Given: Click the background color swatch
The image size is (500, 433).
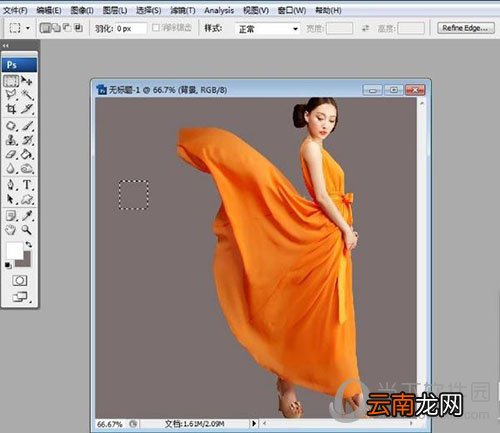Looking at the screenshot, I should pos(26,262).
